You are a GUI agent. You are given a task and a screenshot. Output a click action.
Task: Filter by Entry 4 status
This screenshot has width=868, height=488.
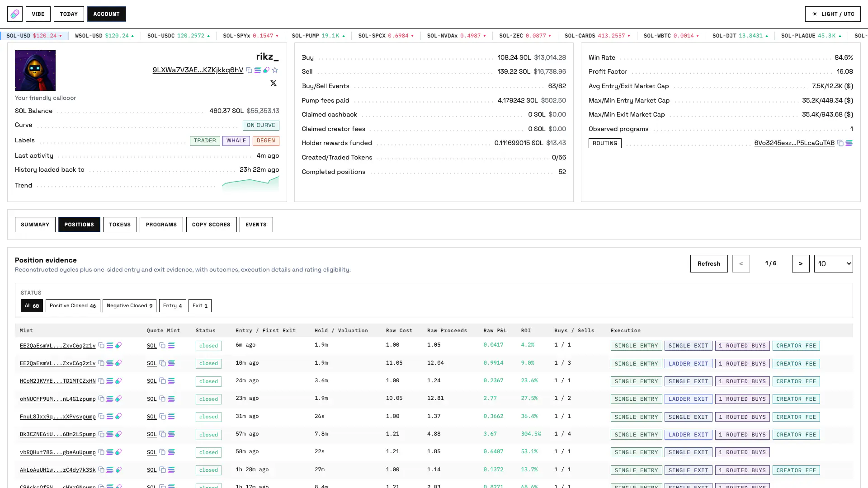(173, 305)
